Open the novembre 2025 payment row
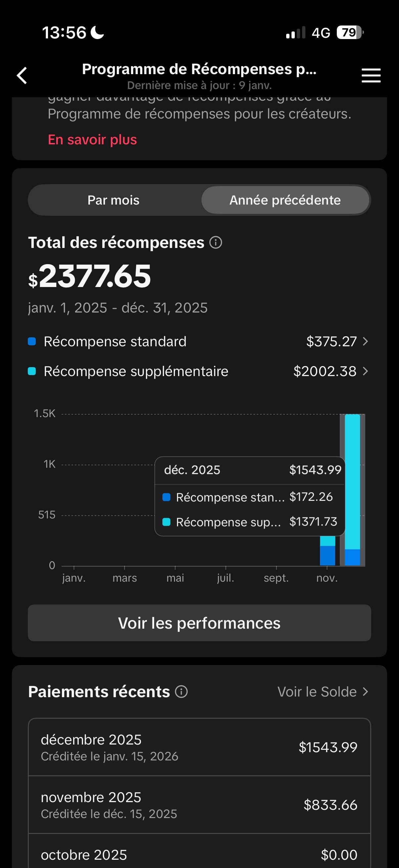 [x=199, y=805]
